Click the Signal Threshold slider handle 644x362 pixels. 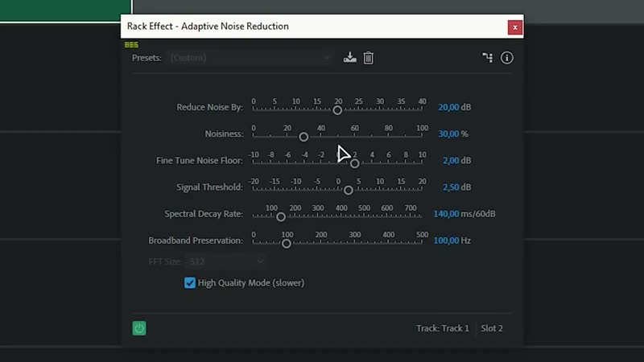(349, 190)
